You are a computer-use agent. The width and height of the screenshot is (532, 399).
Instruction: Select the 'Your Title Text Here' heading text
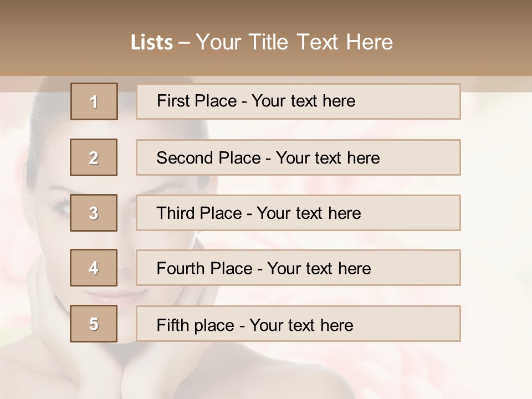(x=294, y=42)
